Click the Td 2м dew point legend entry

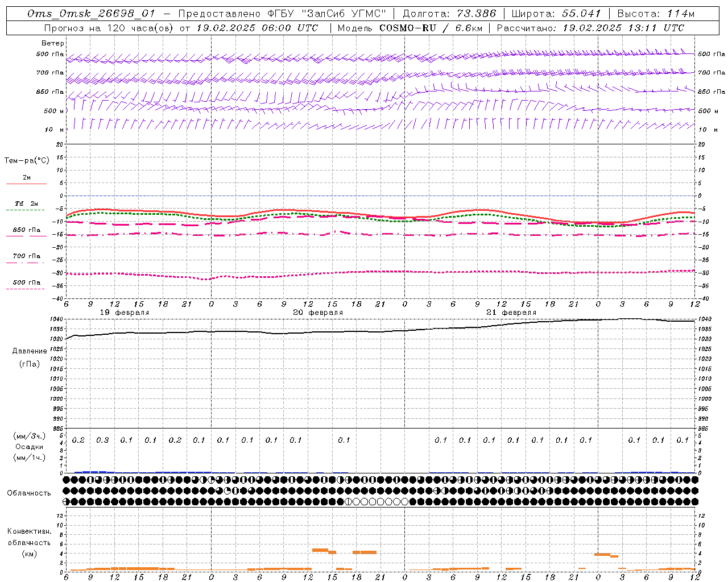27,203
